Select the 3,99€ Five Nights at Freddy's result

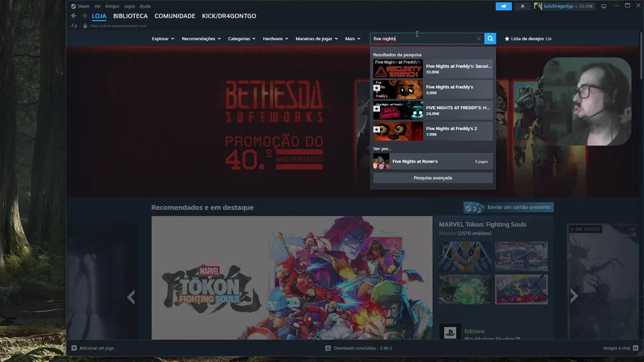click(433, 89)
